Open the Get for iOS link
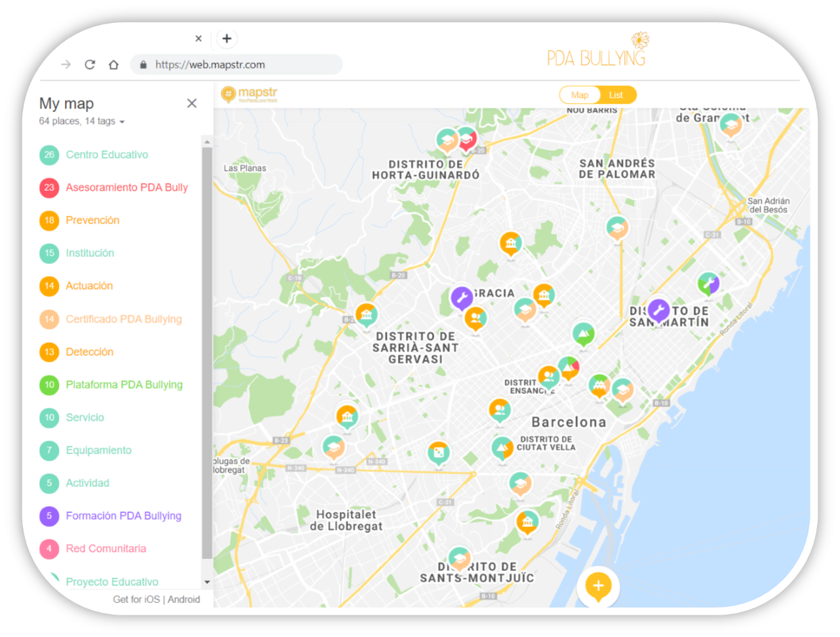The image size is (840, 637). 136,599
